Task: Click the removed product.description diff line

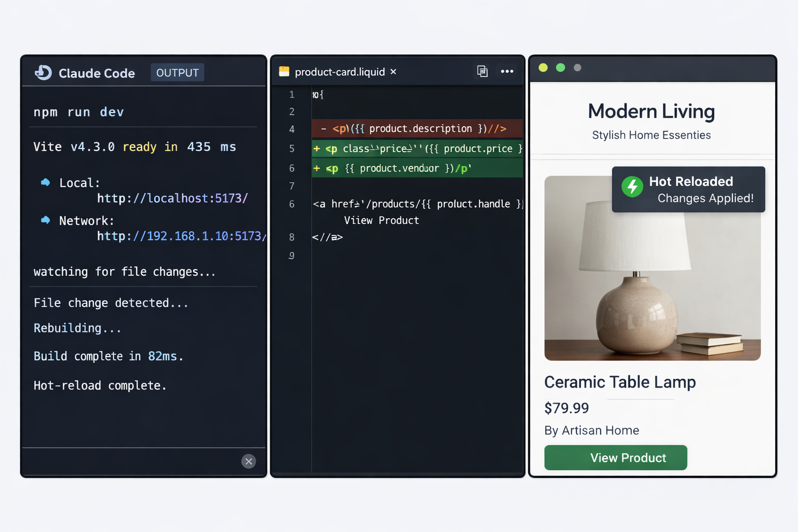Action: (x=417, y=128)
